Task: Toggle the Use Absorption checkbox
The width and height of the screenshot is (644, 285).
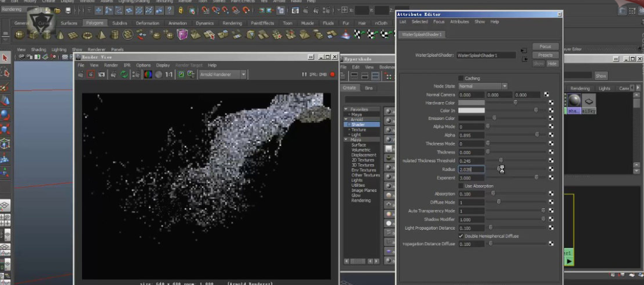Action: click(x=461, y=186)
